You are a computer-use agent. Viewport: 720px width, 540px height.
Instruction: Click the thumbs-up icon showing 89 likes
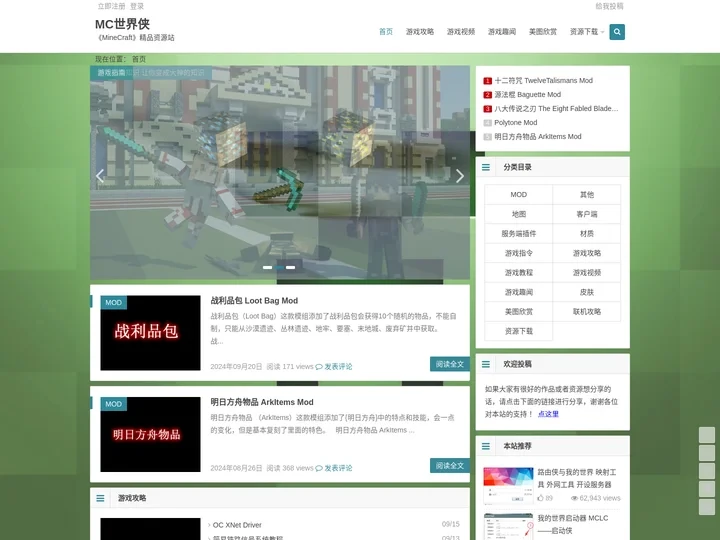coord(540,498)
